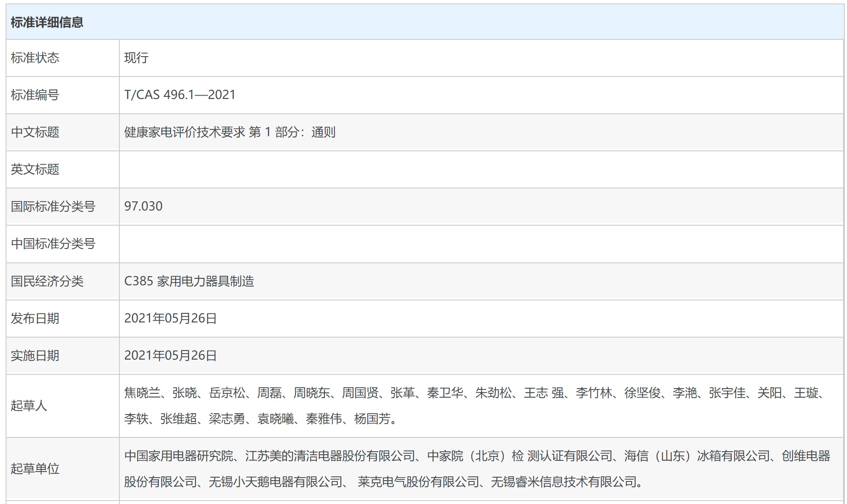
Task: Click the 实施日期 date value
Action: tap(170, 356)
